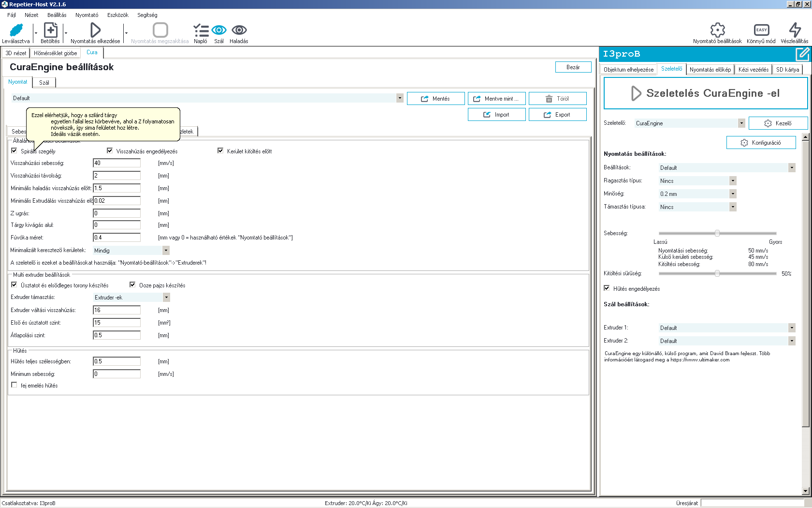Open dropdown arrow next to Nyomtatás elkezdése
Image resolution: width=812 pixels, height=508 pixels.
[x=126, y=33]
